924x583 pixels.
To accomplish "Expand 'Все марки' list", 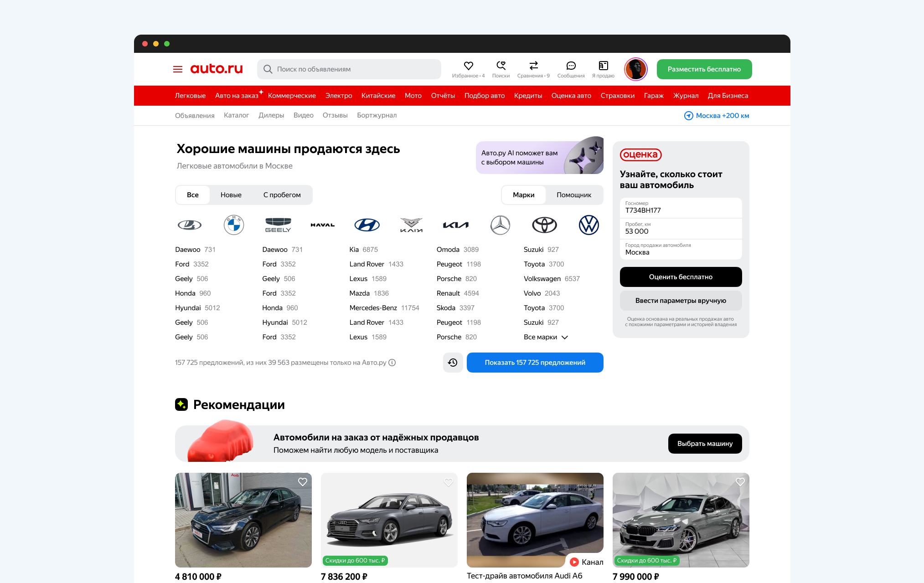I will pos(546,337).
